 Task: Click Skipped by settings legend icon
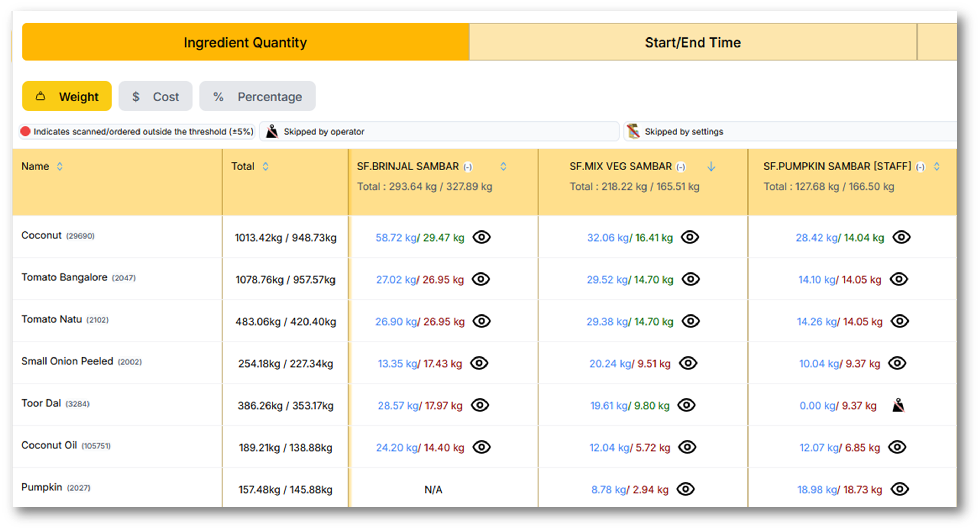tap(633, 131)
